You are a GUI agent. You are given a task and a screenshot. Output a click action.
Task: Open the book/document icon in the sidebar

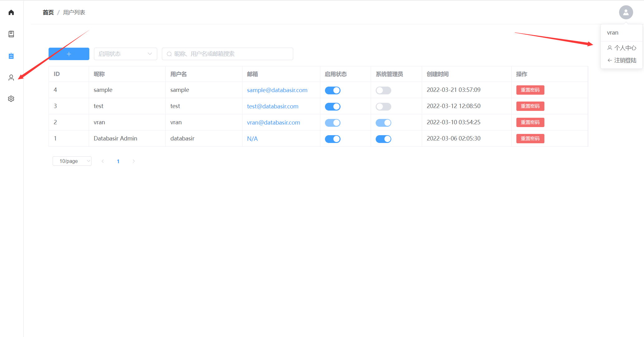11,34
